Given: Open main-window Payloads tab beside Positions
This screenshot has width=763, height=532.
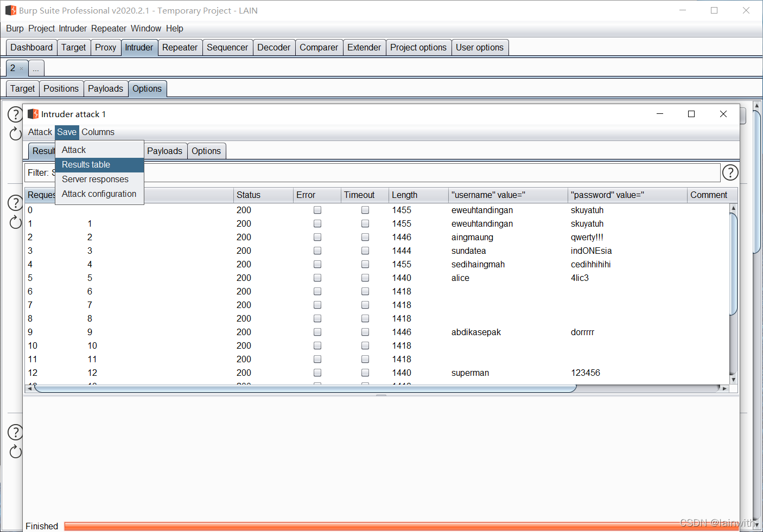Looking at the screenshot, I should click(106, 89).
